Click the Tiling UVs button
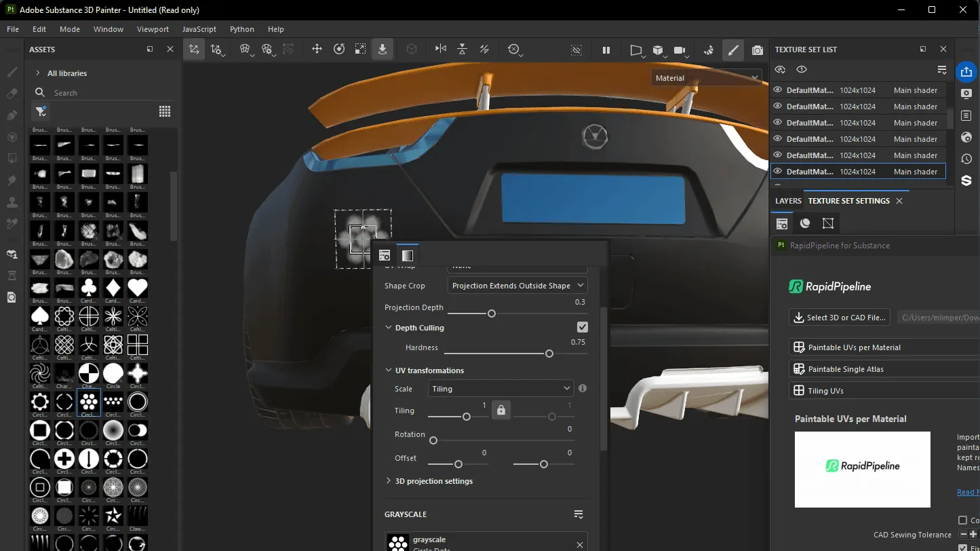This screenshot has height=551, width=980. coord(884,391)
